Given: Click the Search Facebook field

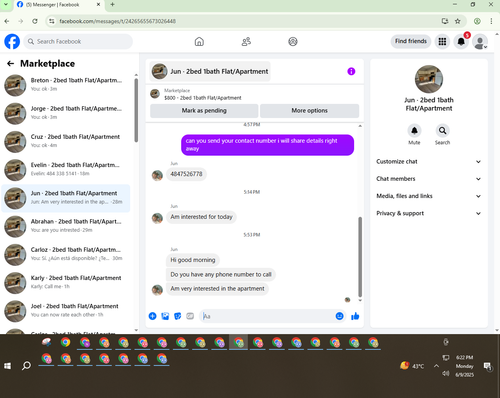Looking at the screenshot, I should (x=78, y=42).
